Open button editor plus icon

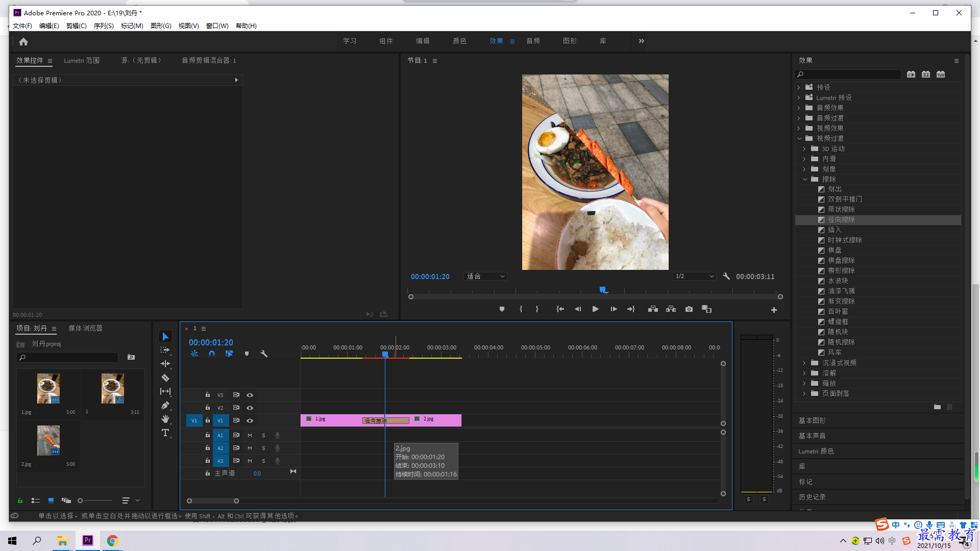pos(774,310)
